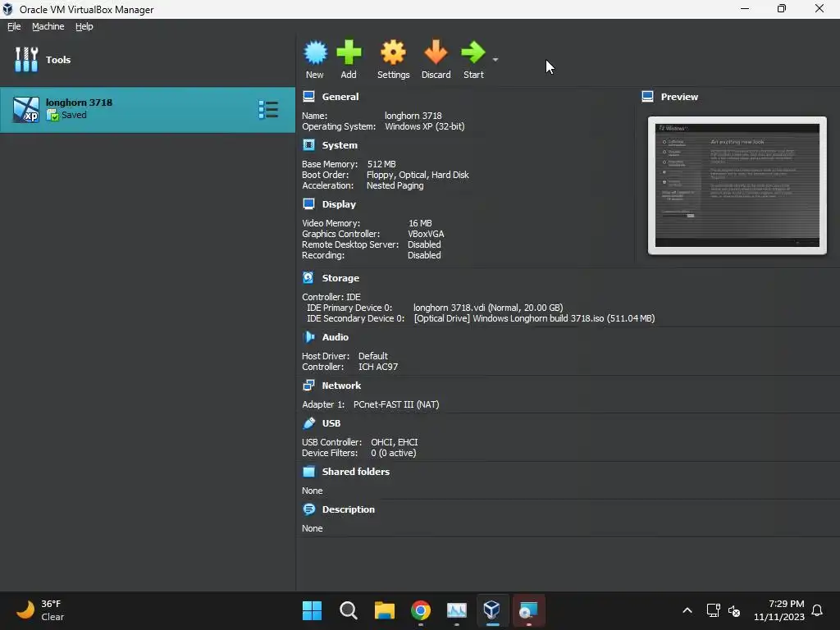Click the Floppy, Optical, Hard Disk boot order
Screen dimensions: 840x630
(x=418, y=175)
